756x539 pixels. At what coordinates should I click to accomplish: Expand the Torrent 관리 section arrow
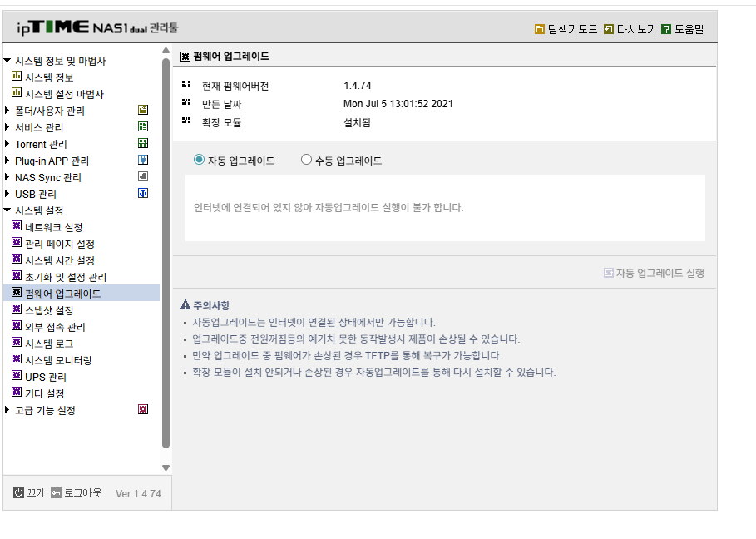click(x=7, y=144)
